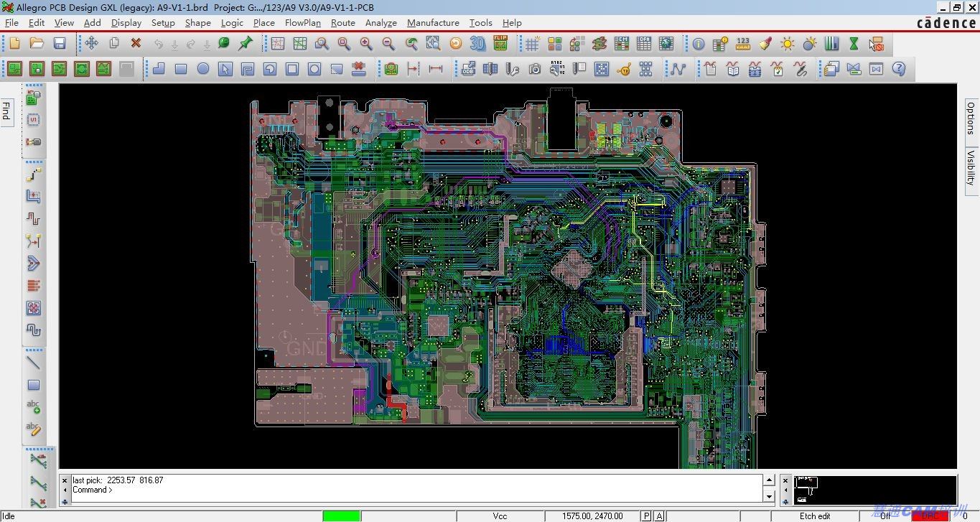Click the Redo arrow icon
Viewport: 980px width, 522px height.
click(190, 44)
